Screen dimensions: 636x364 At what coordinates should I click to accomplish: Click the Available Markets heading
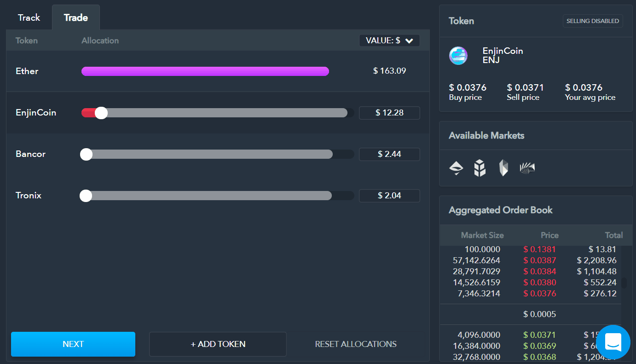point(486,136)
